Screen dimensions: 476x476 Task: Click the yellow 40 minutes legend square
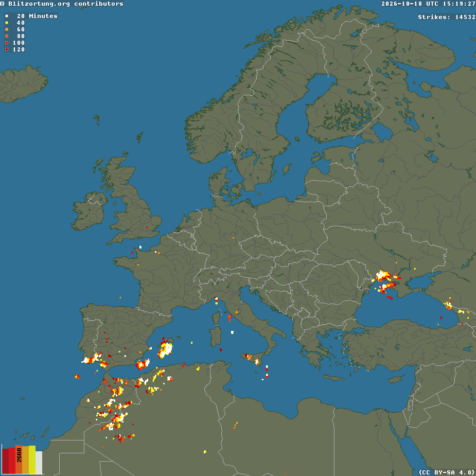[7, 23]
